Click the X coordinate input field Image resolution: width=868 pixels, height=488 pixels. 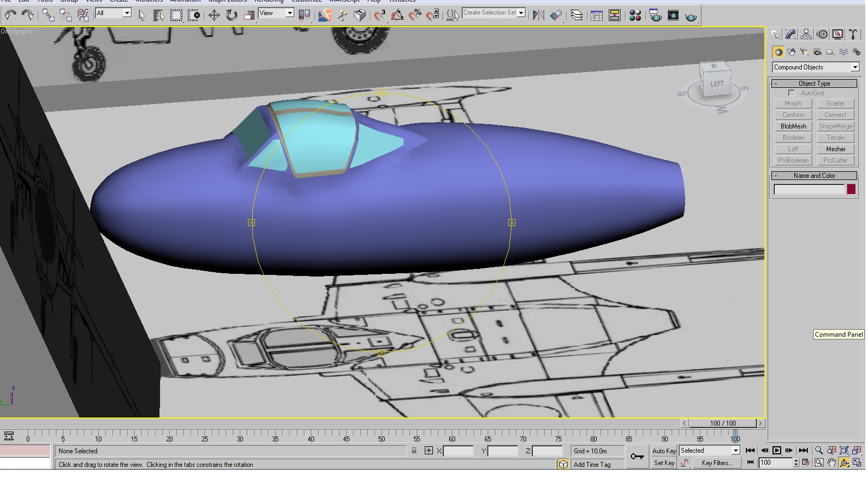pyautogui.click(x=458, y=451)
